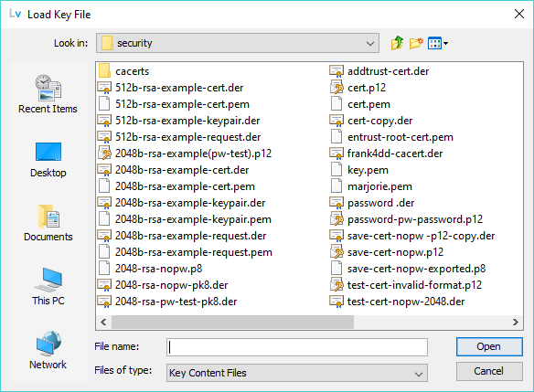Select 2048-rsa-nopw.p8 file icon
The height and width of the screenshot is (392, 534).
(x=104, y=269)
